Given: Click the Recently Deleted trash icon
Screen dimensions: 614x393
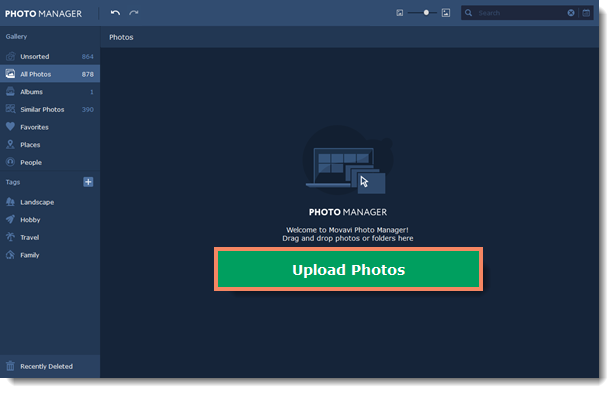Looking at the screenshot, I should click(11, 366).
